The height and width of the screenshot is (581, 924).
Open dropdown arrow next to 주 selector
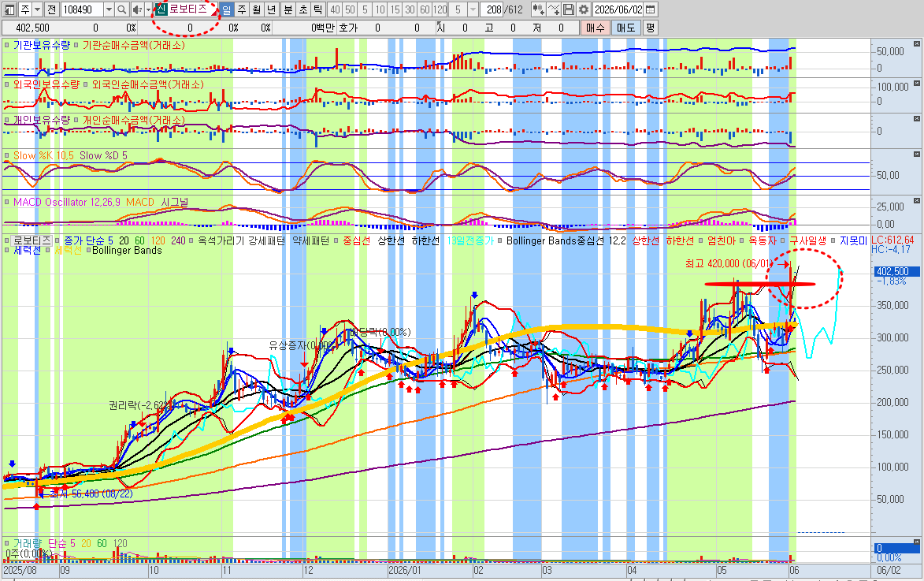pos(37,9)
